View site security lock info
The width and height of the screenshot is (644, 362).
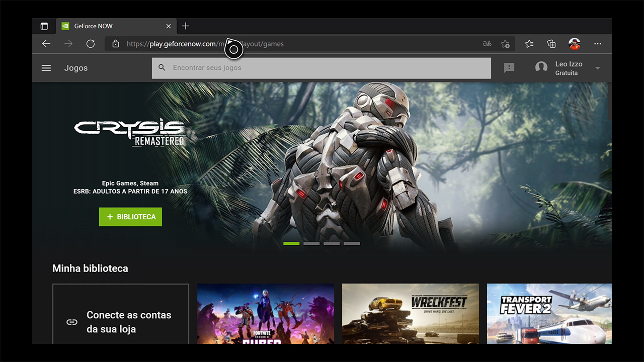116,44
